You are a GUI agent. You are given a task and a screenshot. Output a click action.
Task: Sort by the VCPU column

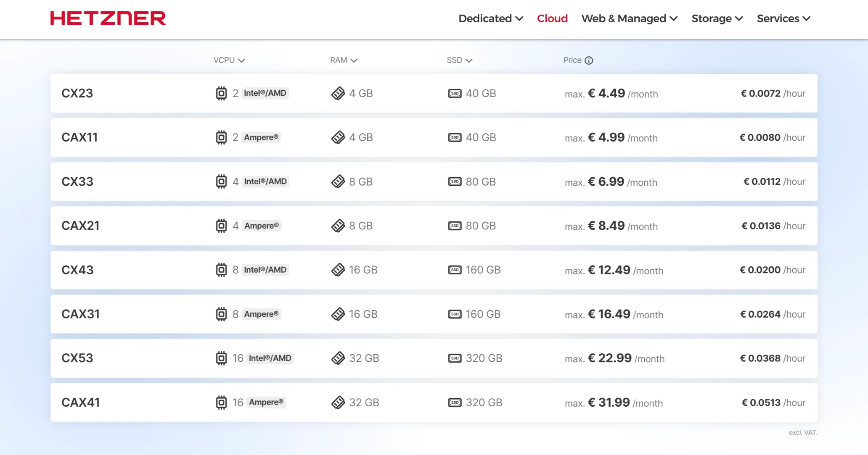point(229,60)
